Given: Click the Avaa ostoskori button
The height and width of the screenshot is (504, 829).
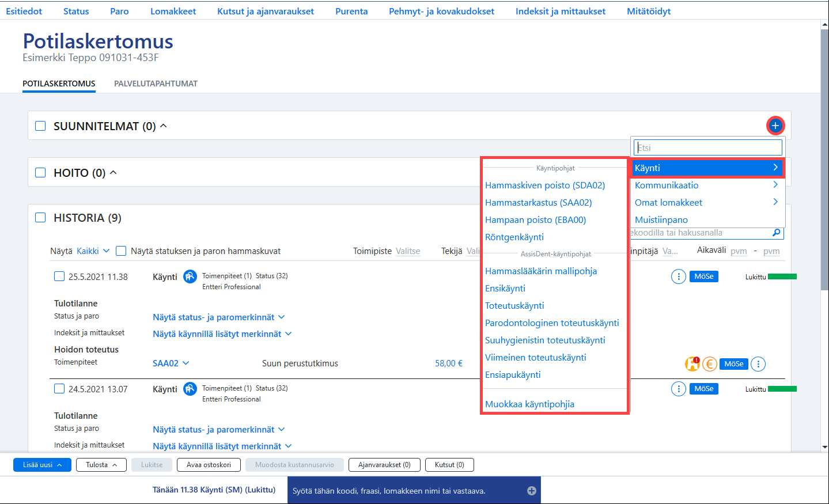Looking at the screenshot, I should [x=209, y=465].
